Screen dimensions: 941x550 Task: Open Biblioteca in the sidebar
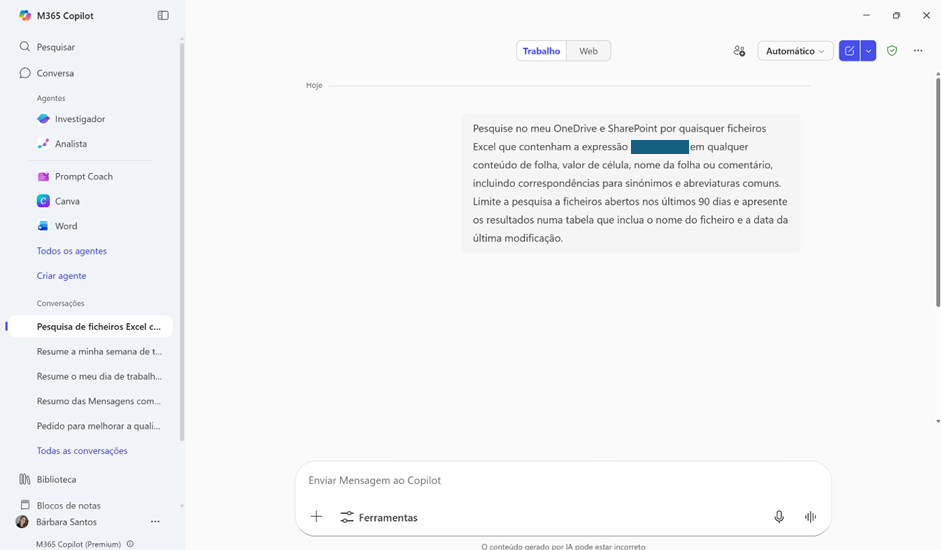pos(56,480)
